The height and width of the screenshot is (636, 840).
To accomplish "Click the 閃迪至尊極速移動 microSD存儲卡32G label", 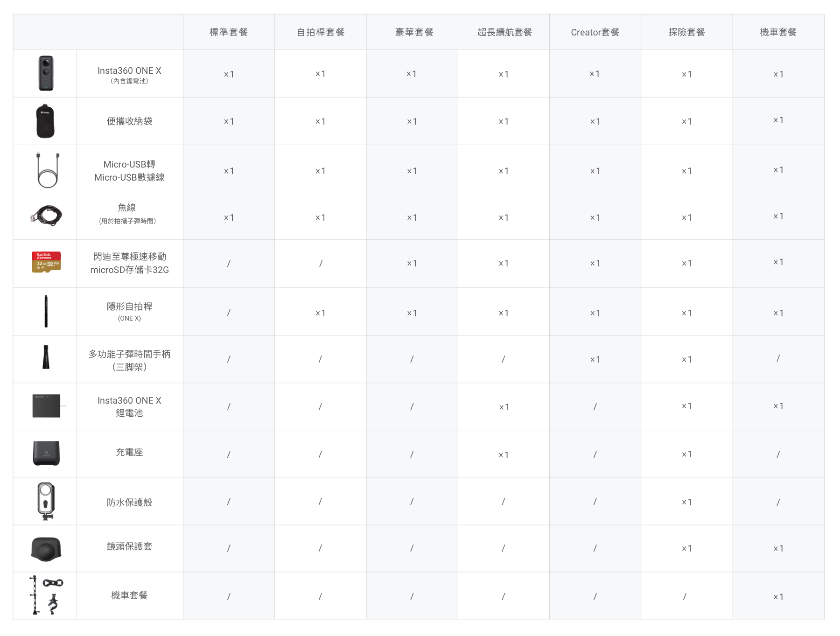I will [x=129, y=263].
